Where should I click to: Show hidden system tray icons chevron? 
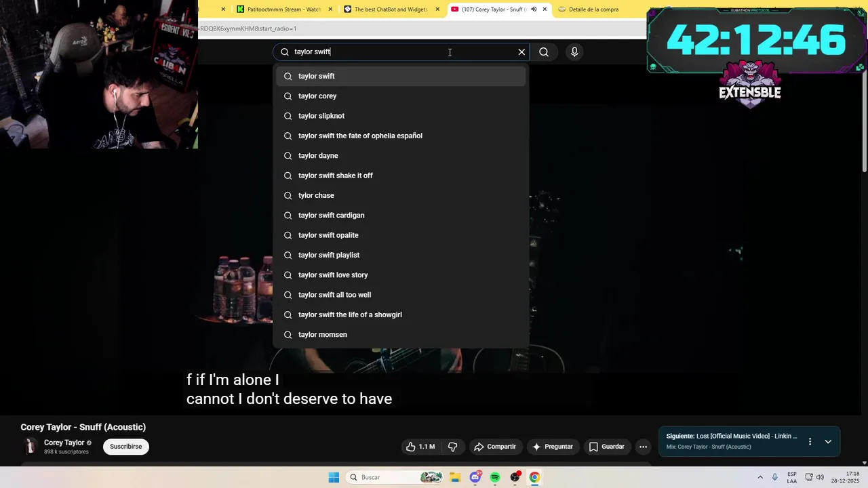click(x=760, y=477)
